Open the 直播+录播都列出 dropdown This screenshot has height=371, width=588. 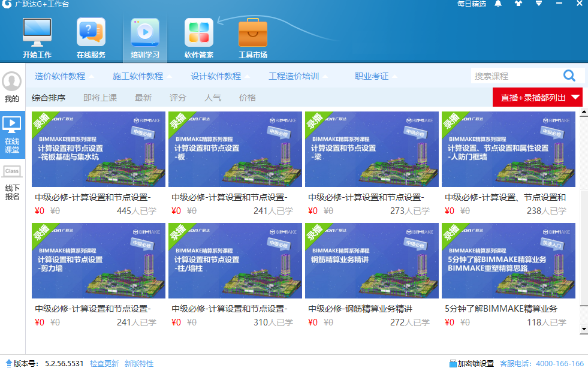coord(538,98)
